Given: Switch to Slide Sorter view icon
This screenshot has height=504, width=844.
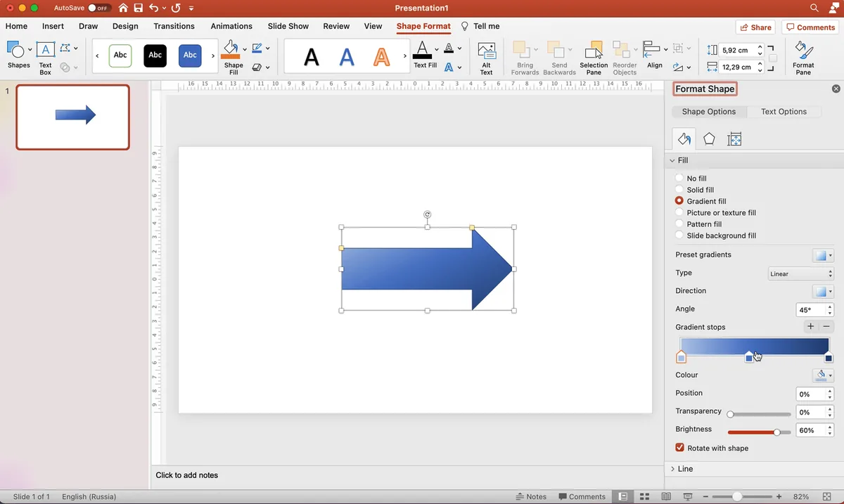Looking at the screenshot, I should pos(645,496).
